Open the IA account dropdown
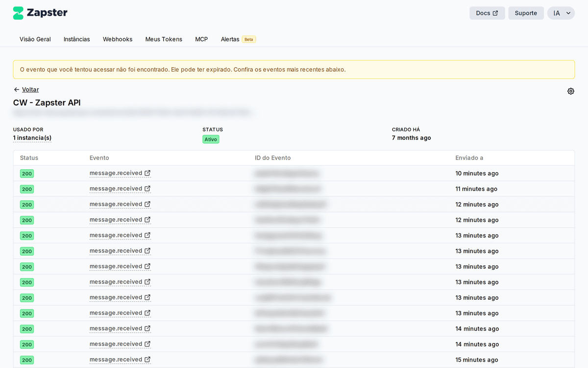This screenshot has width=588, height=368. (561, 13)
